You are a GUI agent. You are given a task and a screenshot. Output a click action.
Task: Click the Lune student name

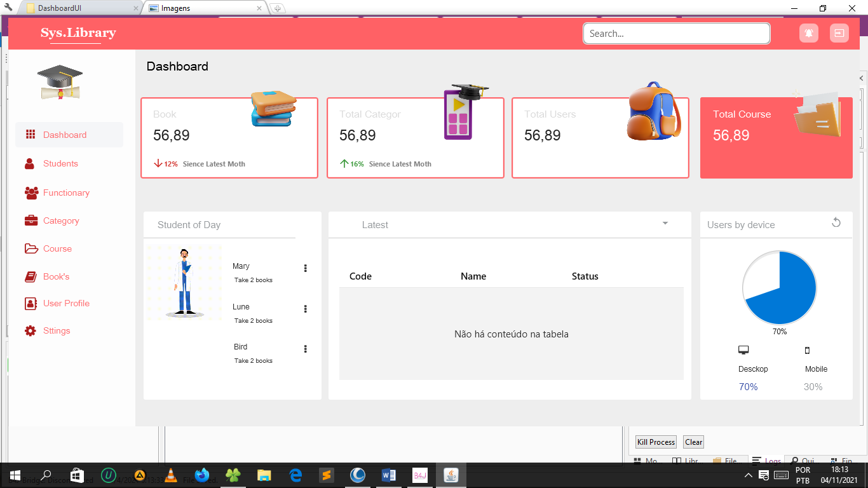(x=241, y=307)
